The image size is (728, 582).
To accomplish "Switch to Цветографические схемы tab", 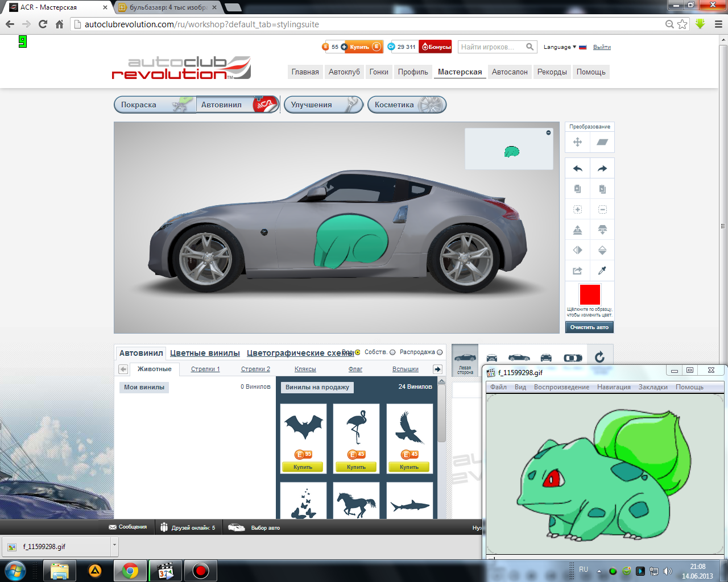I will (x=300, y=353).
